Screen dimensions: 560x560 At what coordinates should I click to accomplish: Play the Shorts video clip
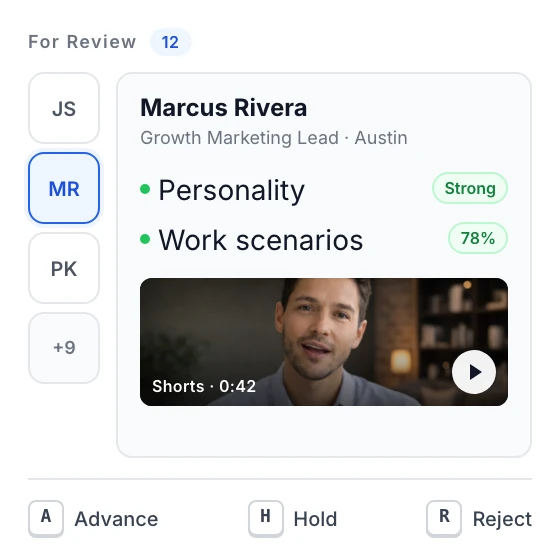click(x=474, y=372)
